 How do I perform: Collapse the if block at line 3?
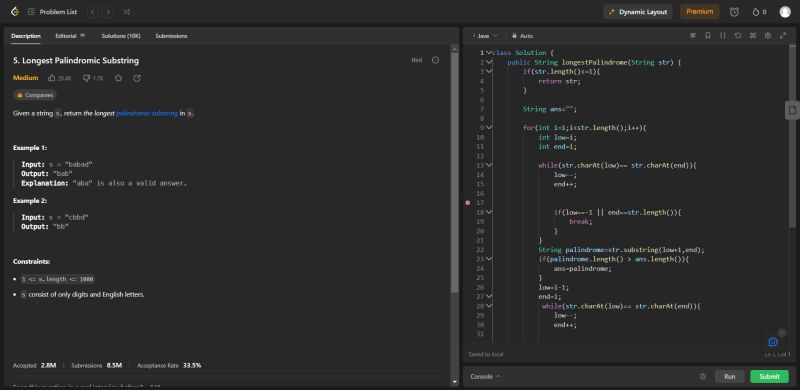point(489,71)
